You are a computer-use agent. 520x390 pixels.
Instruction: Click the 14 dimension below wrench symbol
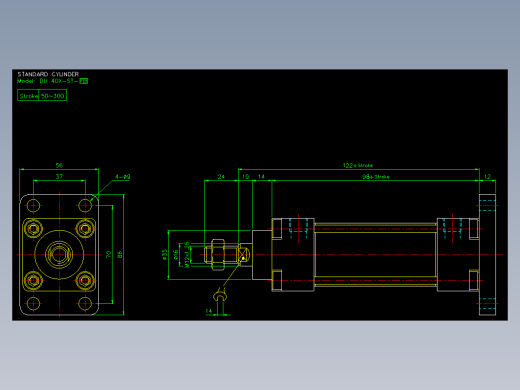(209, 311)
